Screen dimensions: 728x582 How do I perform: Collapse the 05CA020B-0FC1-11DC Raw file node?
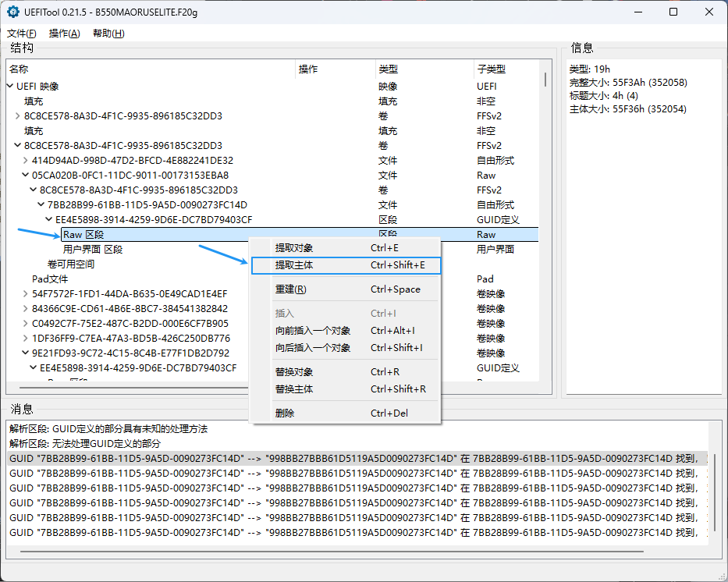tap(25, 176)
